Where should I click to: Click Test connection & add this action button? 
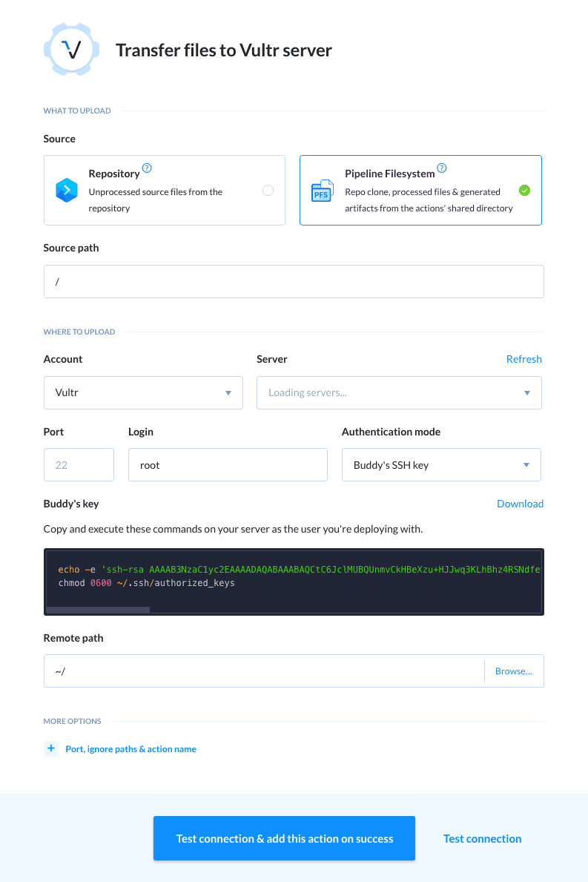[284, 838]
